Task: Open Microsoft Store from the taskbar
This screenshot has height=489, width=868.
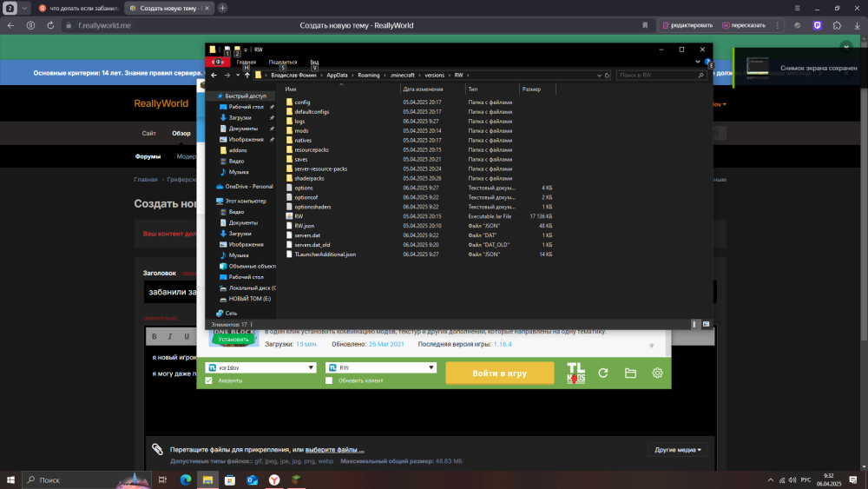Action: pyautogui.click(x=230, y=480)
